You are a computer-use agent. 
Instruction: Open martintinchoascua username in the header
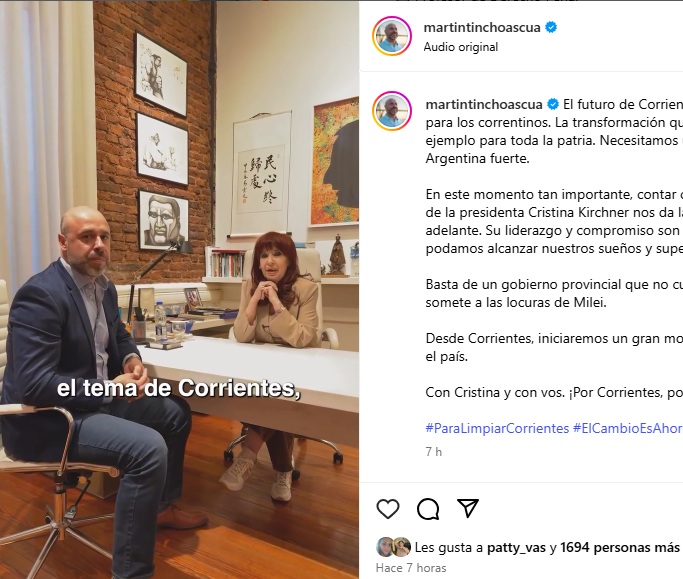[x=482, y=27]
